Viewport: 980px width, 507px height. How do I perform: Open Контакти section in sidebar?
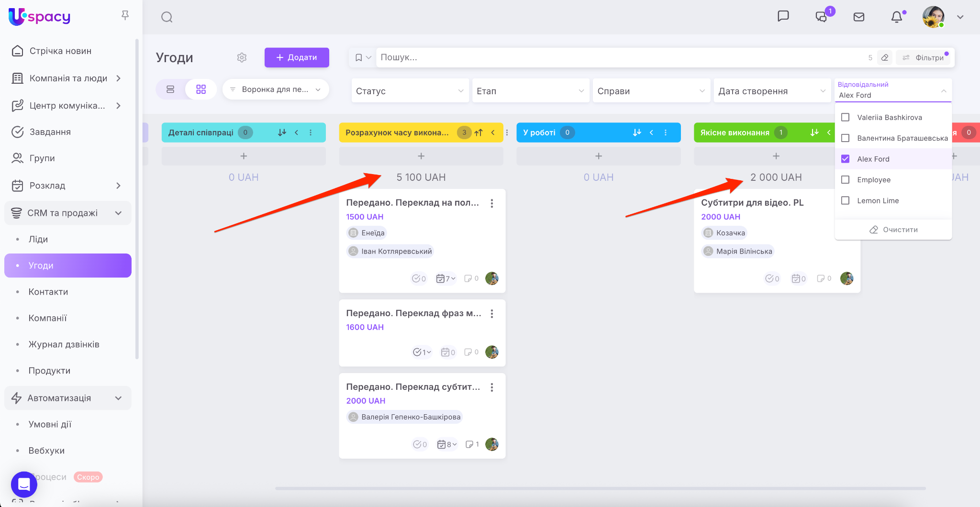tap(48, 292)
